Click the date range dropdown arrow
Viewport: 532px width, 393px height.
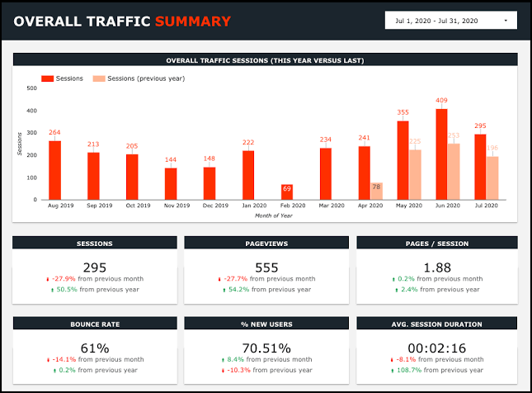coord(506,21)
